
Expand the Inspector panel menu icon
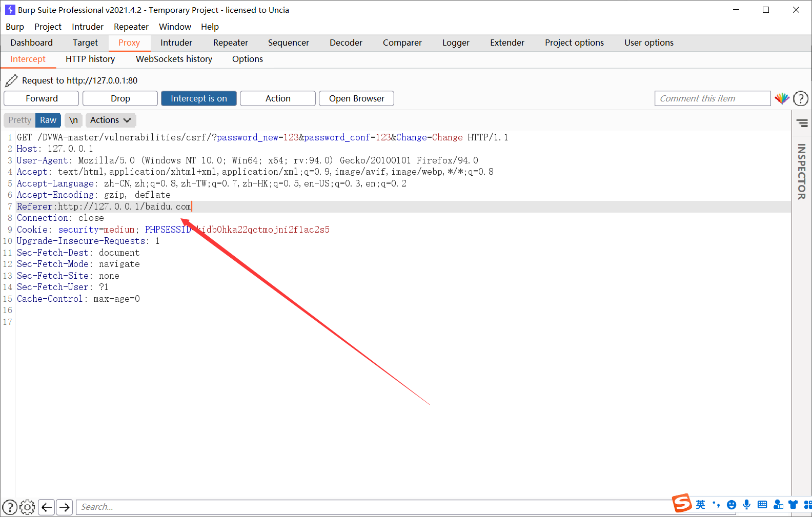802,123
